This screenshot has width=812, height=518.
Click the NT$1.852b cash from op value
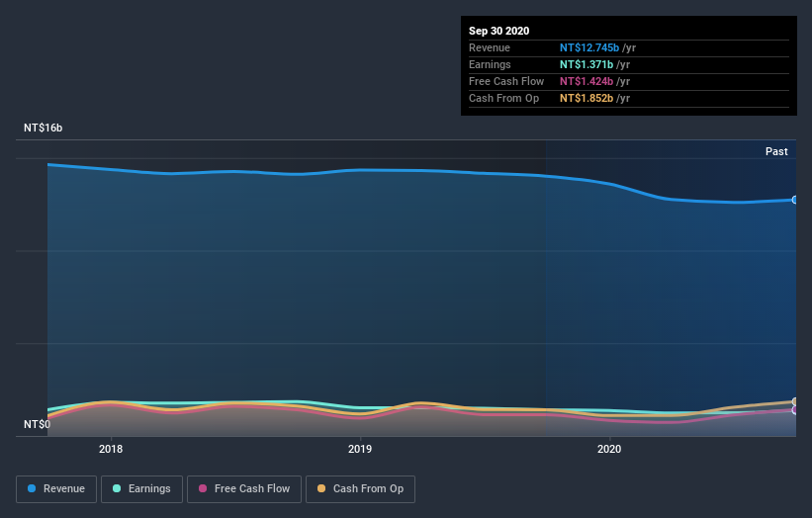(x=586, y=98)
